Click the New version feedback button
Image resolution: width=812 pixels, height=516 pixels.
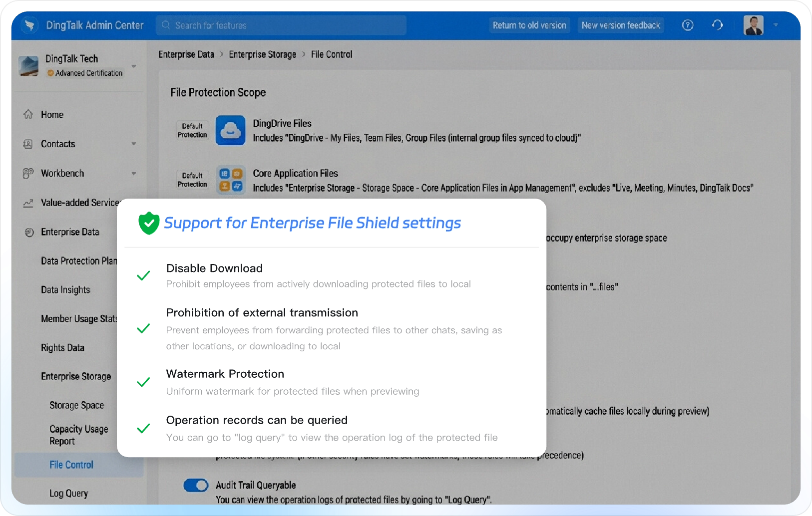coord(621,25)
